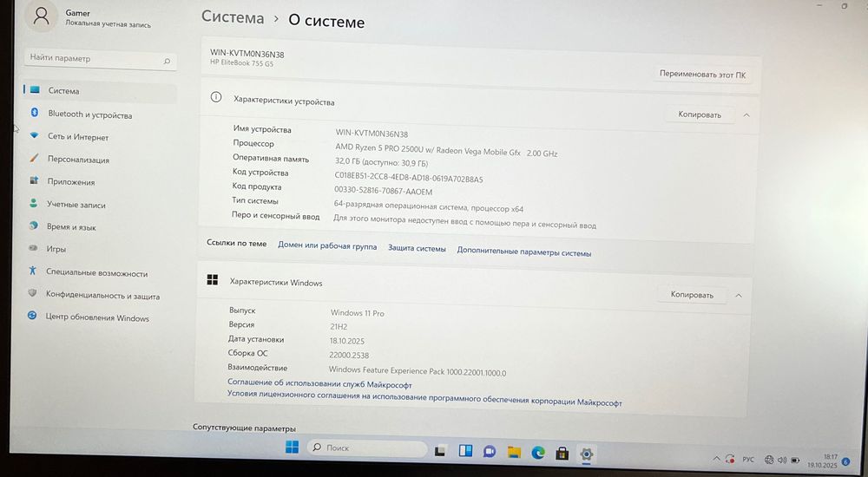Viewport: 868px width, 477px height.
Task: Select install date 18.10.2025
Action: click(347, 341)
